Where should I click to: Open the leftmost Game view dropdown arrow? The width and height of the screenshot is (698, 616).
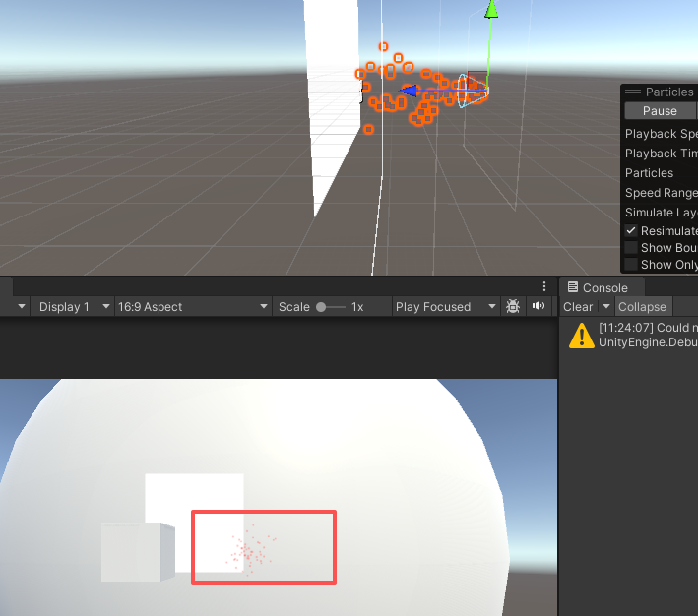coord(22,307)
